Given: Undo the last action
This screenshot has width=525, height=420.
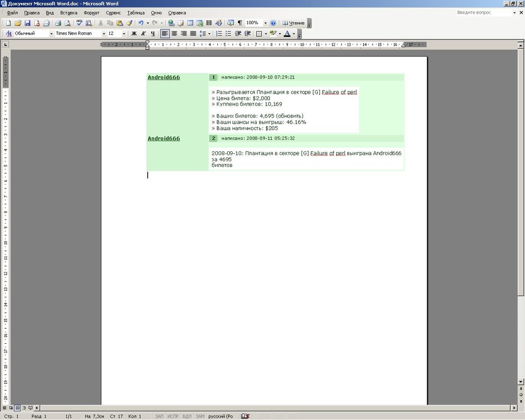Looking at the screenshot, I should point(141,23).
